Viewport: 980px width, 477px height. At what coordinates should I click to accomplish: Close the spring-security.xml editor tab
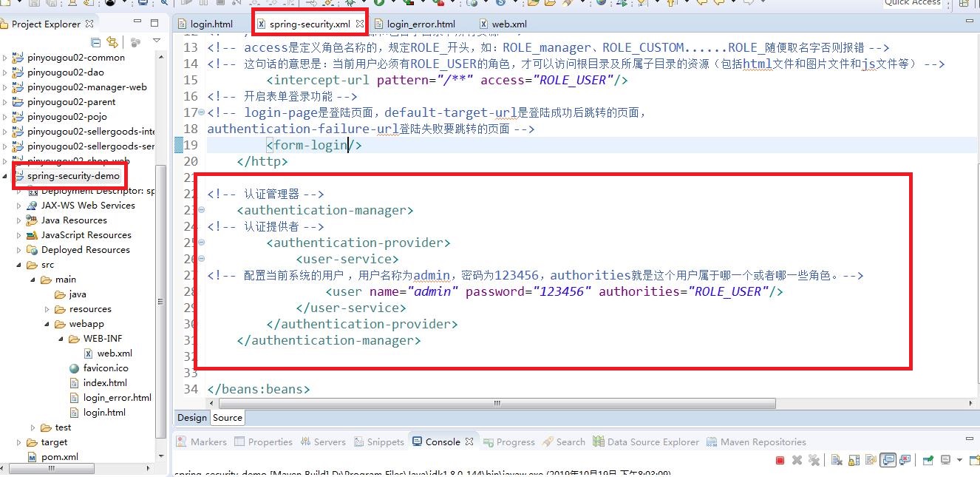[x=360, y=24]
